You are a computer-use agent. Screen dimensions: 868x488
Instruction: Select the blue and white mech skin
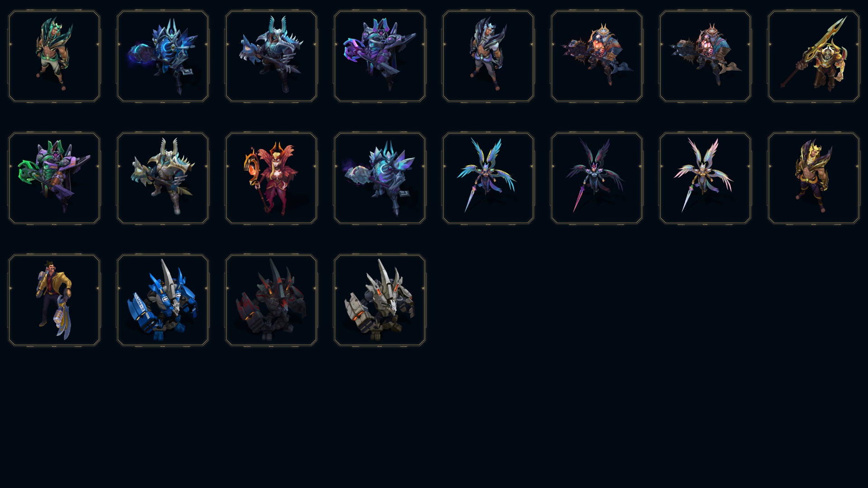click(163, 300)
